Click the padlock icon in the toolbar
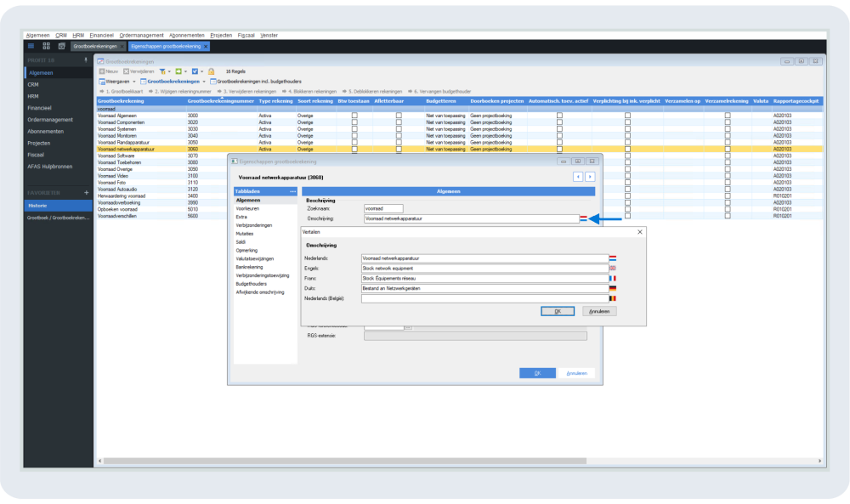Viewport: 850px width, 504px height. click(211, 71)
